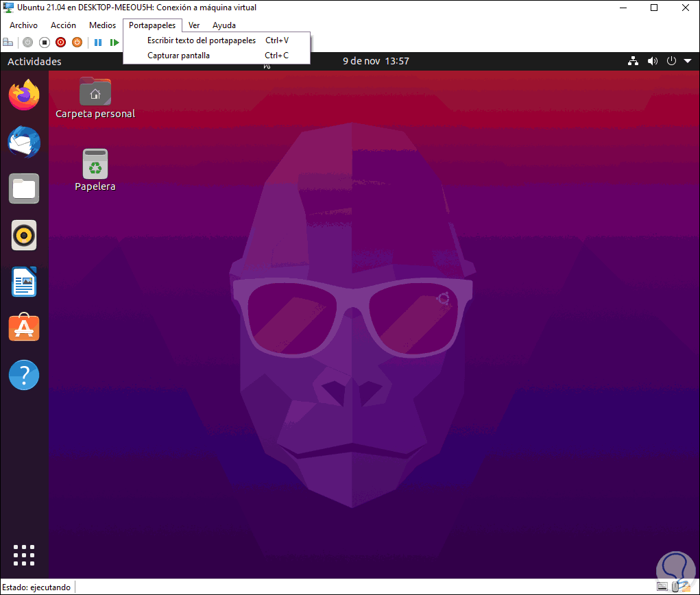Choose Capturar pantalla from the menu
The height and width of the screenshot is (595, 700).
point(217,56)
